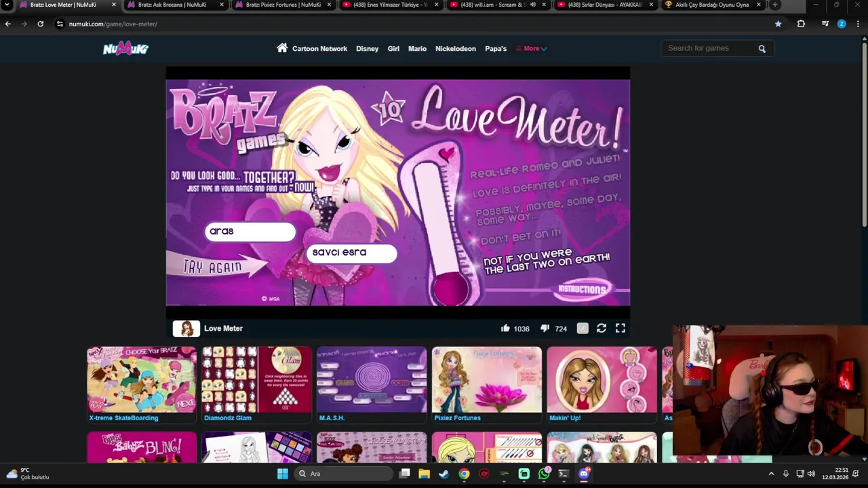Bookmark this page with star icon
Image resolution: width=868 pixels, height=488 pixels.
coord(778,24)
